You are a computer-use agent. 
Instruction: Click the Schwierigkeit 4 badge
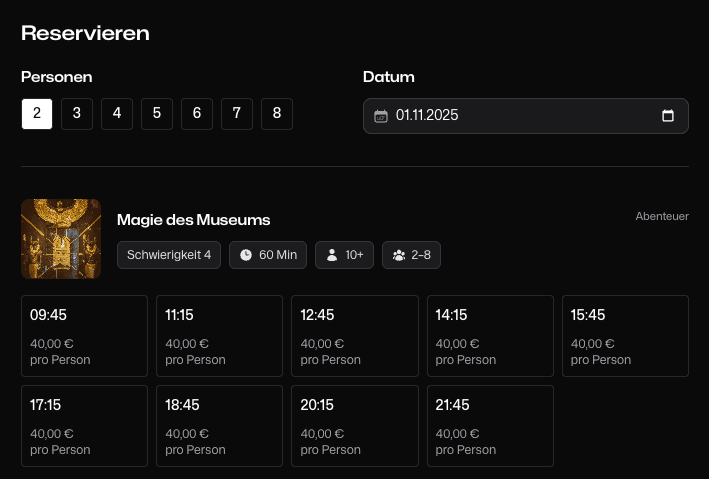pos(169,255)
